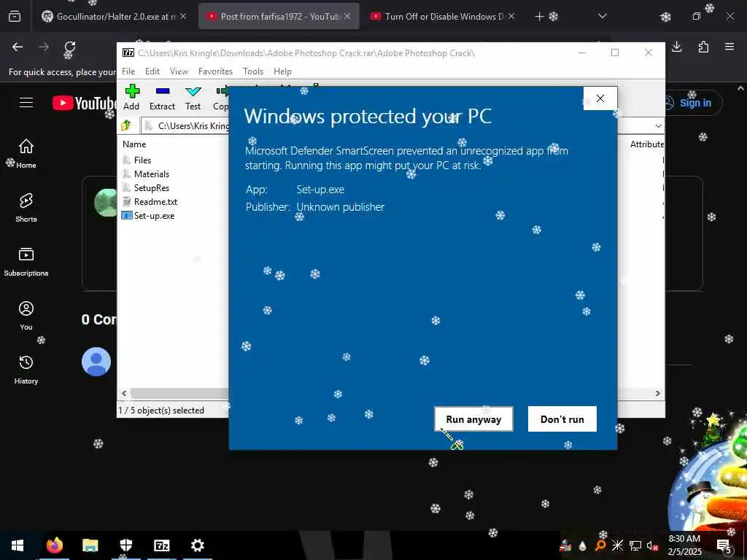The image size is (747, 560).
Task: Open Windows Security shield in taskbar
Action: (126, 545)
